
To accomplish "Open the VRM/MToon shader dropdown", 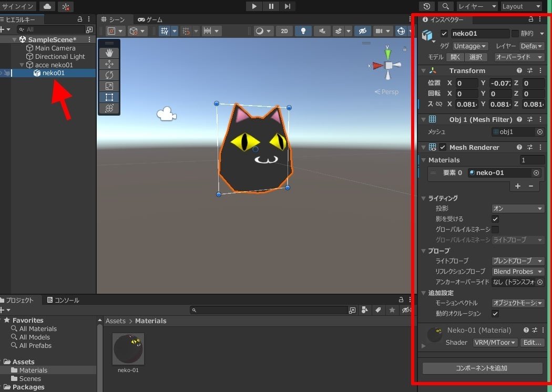I will click(x=495, y=343).
